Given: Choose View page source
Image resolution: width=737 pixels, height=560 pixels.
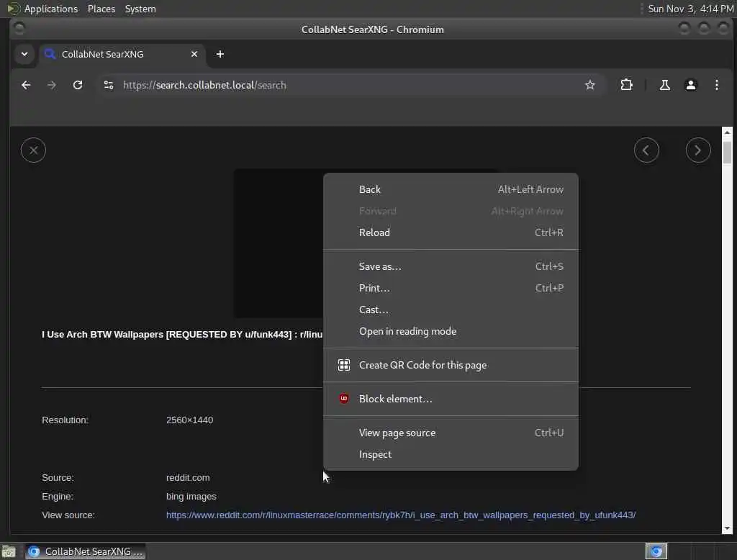Looking at the screenshot, I should click(451, 433).
